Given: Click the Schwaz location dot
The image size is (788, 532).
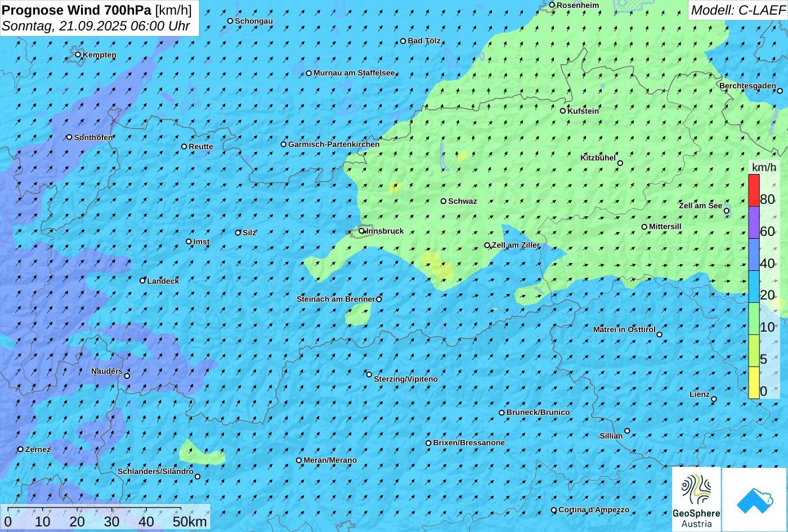Looking at the screenshot, I should point(443,201).
